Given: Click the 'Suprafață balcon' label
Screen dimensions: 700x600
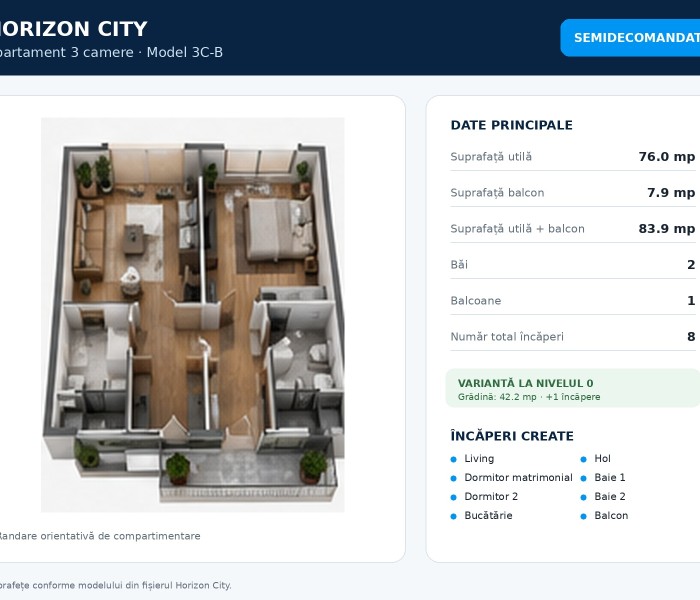Looking at the screenshot, I should [x=497, y=193].
